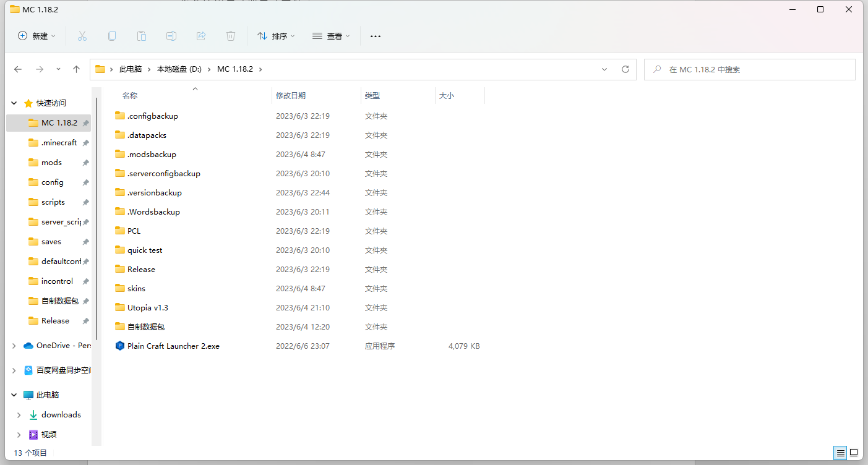
Task: Select .minecraft in quick access
Action: pos(59,143)
